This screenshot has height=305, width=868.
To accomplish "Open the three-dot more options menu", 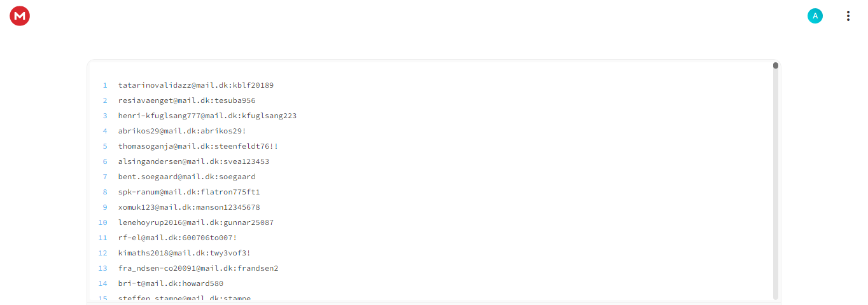I will 848,16.
